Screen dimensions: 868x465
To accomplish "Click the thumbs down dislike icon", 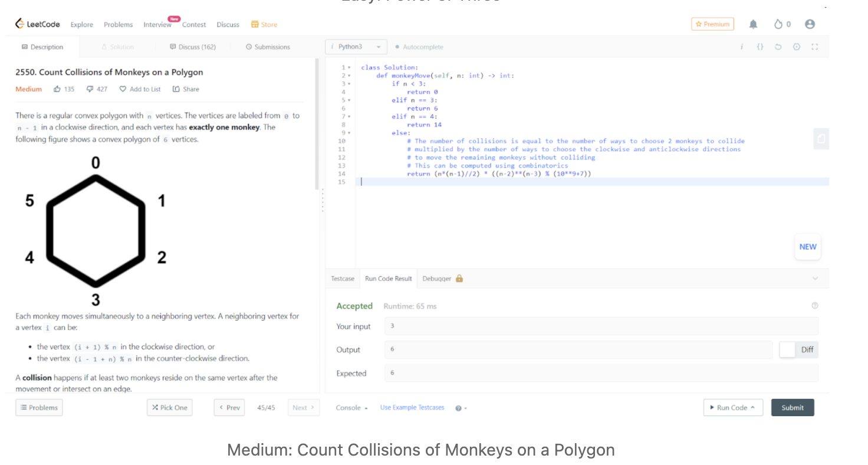I will [90, 89].
